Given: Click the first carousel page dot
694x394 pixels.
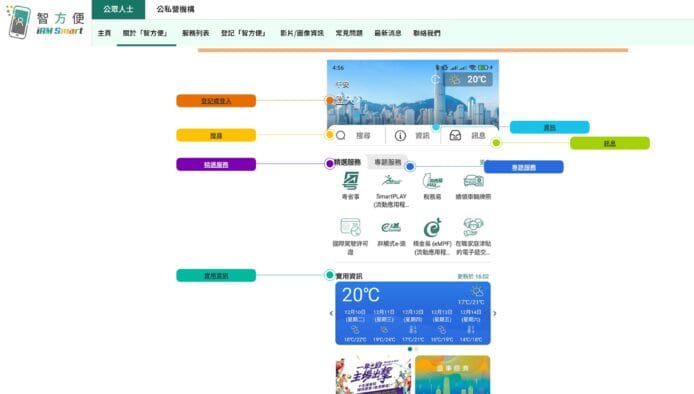Looking at the screenshot, I should point(410,349).
